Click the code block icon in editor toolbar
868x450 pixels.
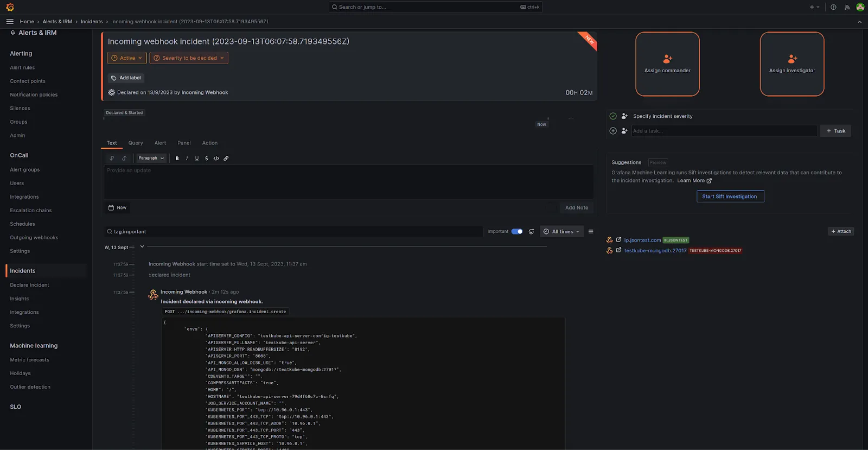coord(216,159)
